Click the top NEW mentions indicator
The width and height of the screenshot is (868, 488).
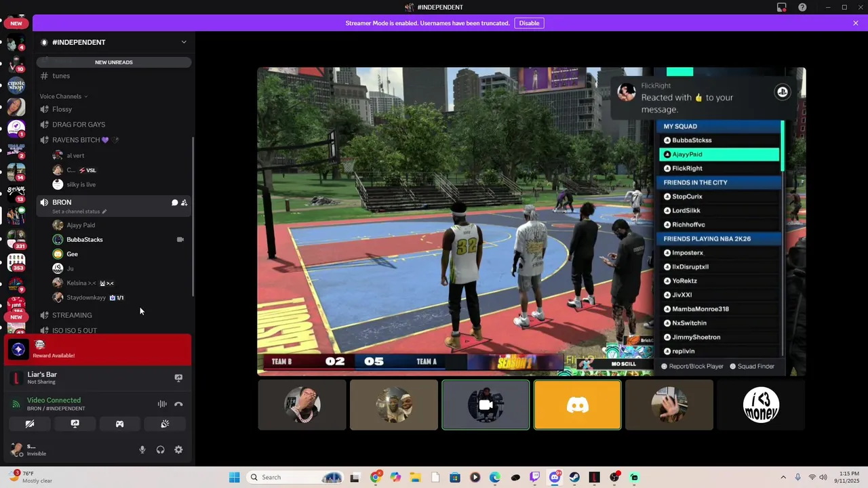pyautogui.click(x=16, y=23)
